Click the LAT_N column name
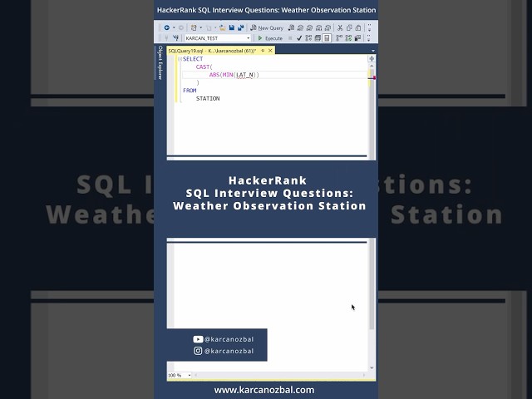Screen dimensions: 532x399 coord(244,75)
